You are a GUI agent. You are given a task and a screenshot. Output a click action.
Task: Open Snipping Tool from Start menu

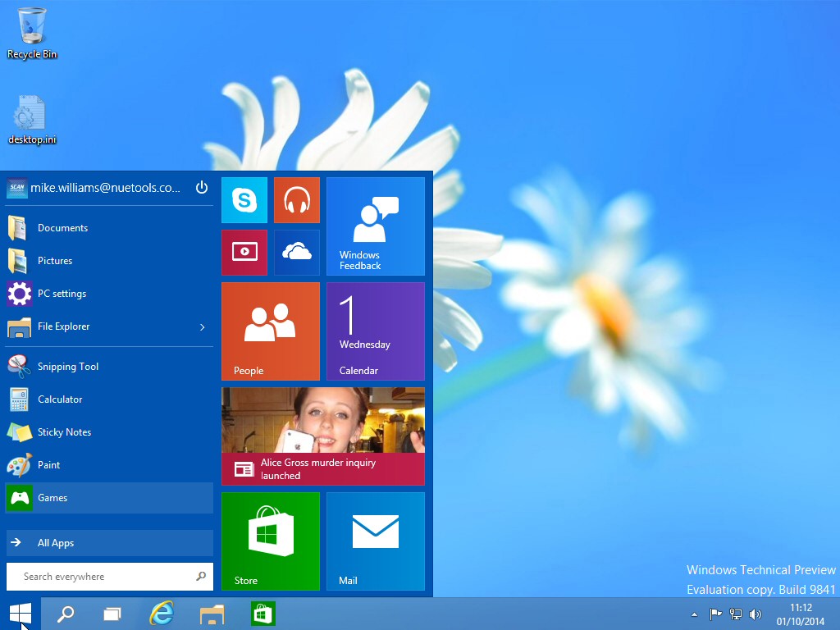click(68, 367)
